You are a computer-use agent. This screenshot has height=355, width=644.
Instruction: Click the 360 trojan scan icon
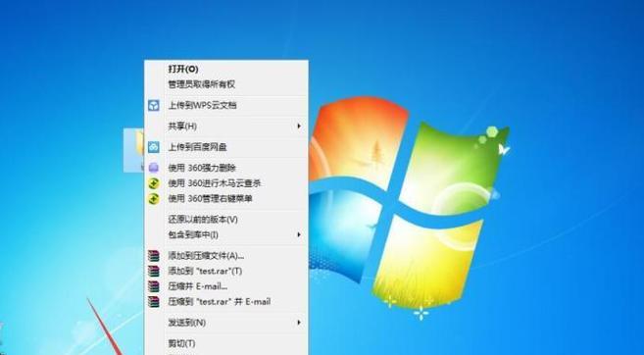coord(154,183)
